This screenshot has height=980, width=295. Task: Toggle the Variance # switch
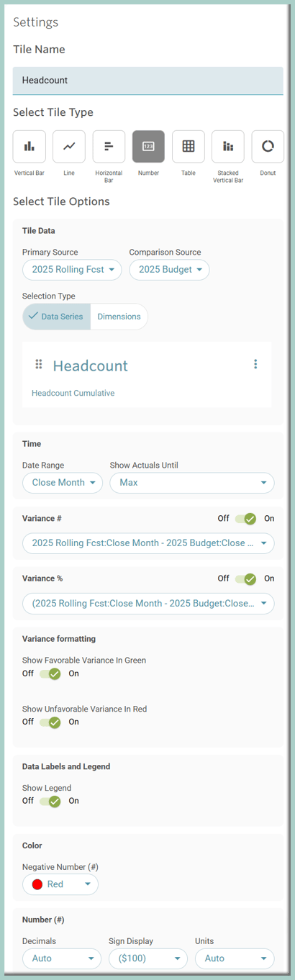click(x=245, y=519)
